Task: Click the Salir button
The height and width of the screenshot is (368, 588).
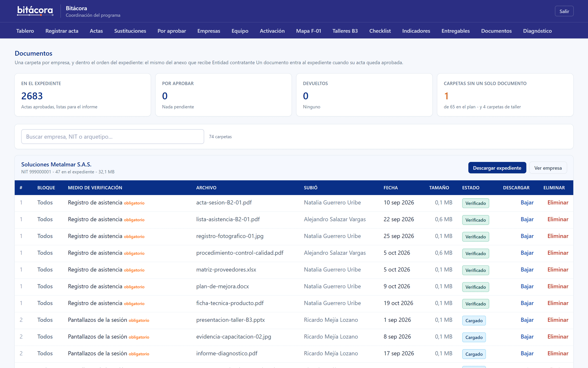Action: tap(564, 11)
